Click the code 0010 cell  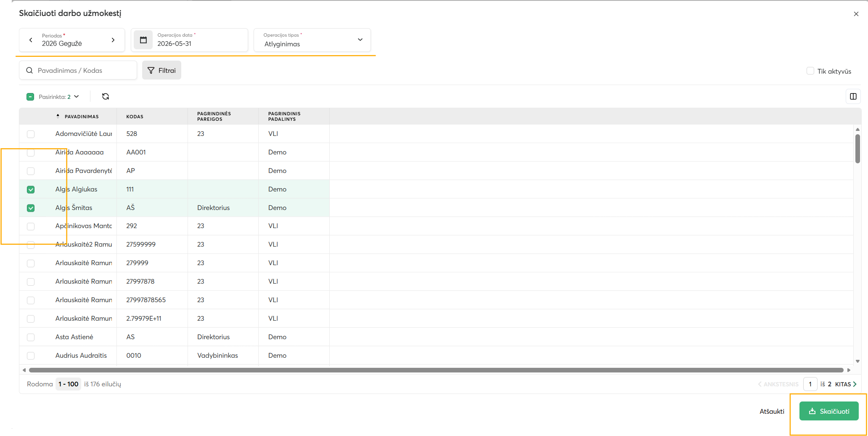134,356
